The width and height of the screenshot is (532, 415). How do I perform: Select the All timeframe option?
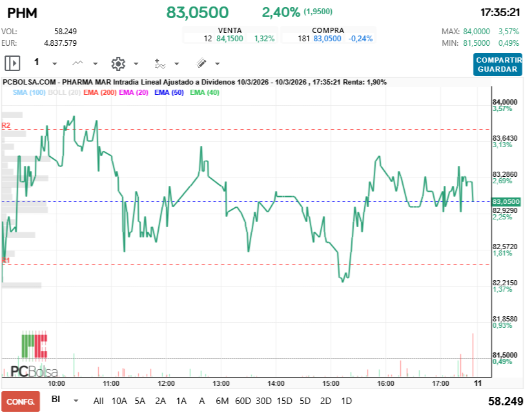tap(98, 401)
